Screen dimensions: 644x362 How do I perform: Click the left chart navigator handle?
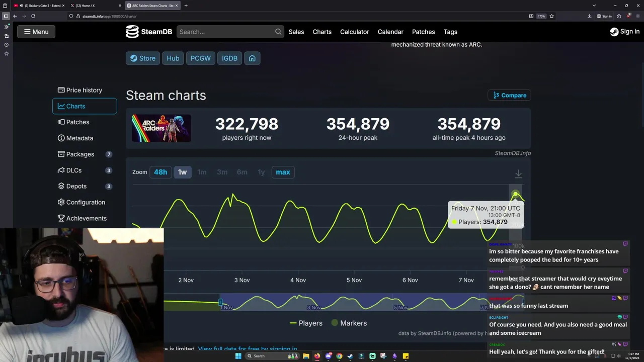[x=220, y=302]
